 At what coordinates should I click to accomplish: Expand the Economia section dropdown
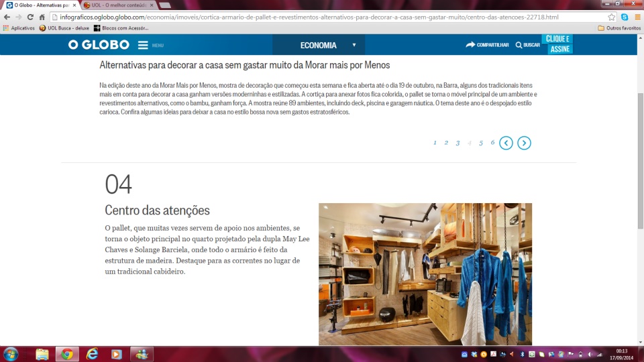pos(354,45)
